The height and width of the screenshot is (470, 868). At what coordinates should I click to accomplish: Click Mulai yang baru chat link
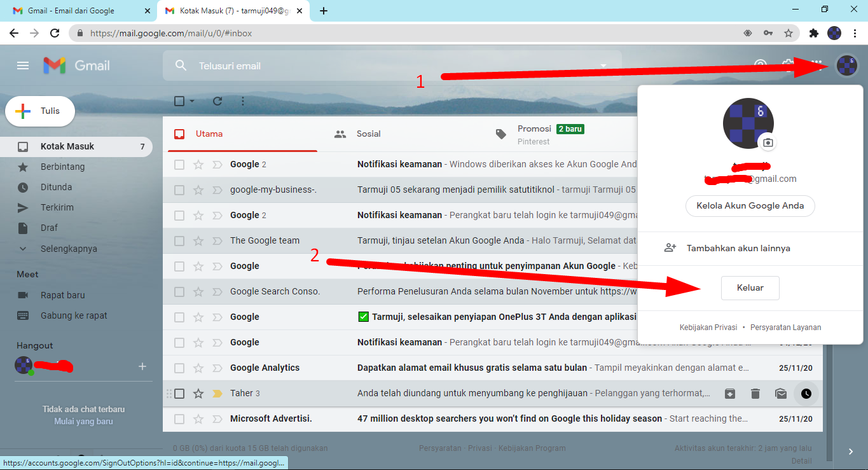click(83, 421)
